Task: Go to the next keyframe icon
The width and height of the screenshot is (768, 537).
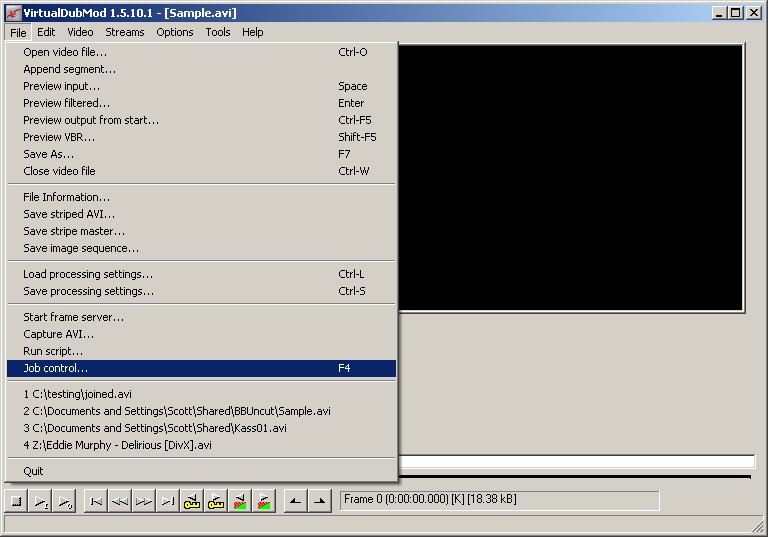Action: click(x=216, y=501)
